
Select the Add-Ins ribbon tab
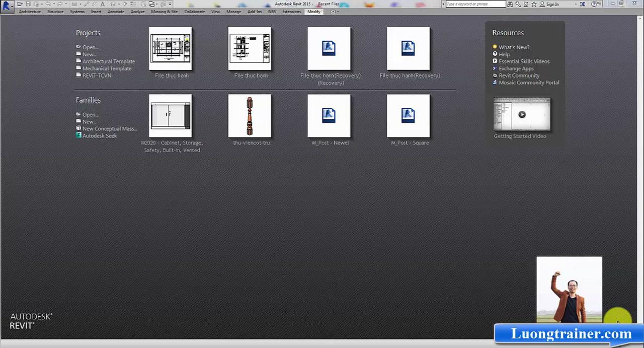click(x=255, y=12)
